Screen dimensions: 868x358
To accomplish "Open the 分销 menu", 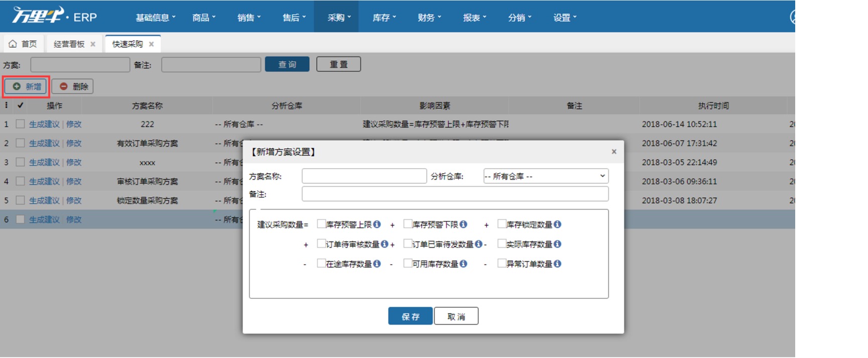I will tap(520, 18).
